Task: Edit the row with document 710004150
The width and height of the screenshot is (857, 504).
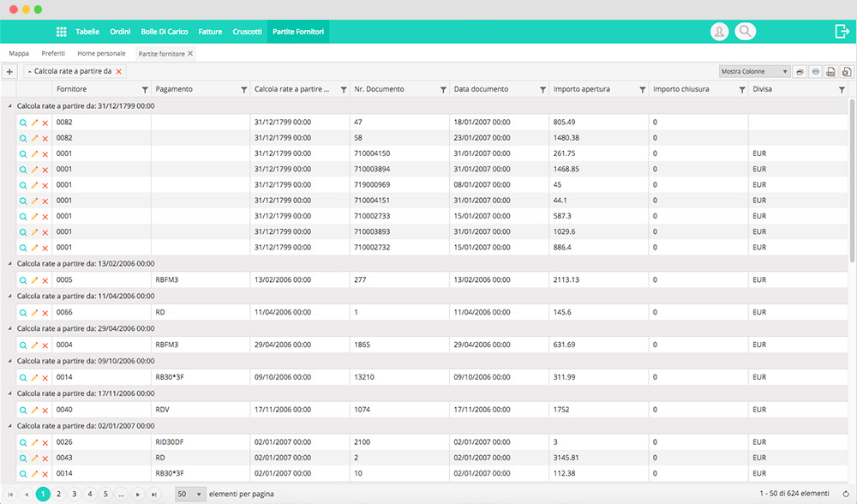Action: pyautogui.click(x=34, y=154)
